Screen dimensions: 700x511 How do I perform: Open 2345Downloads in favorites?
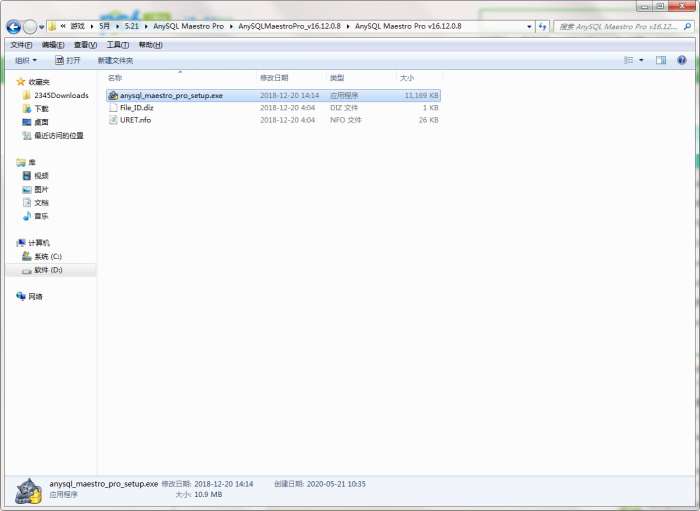point(61,96)
